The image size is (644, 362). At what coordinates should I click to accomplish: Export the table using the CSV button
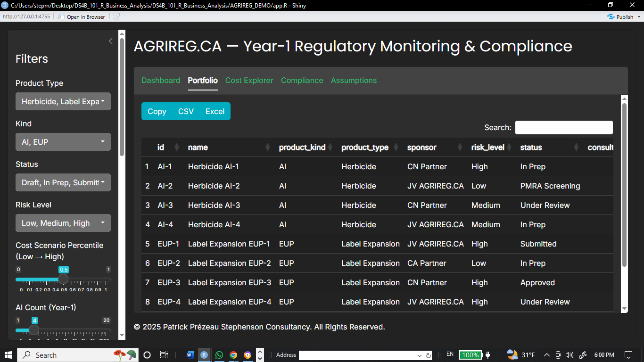pos(186,111)
